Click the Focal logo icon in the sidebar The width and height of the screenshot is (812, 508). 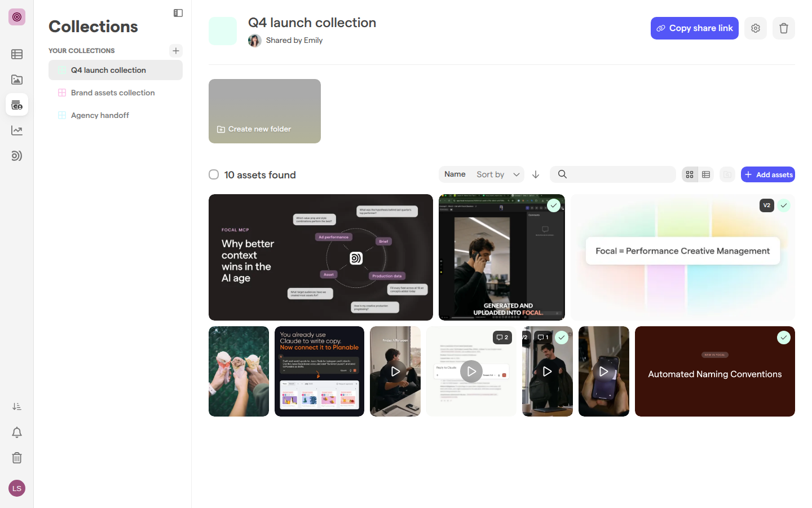click(17, 17)
